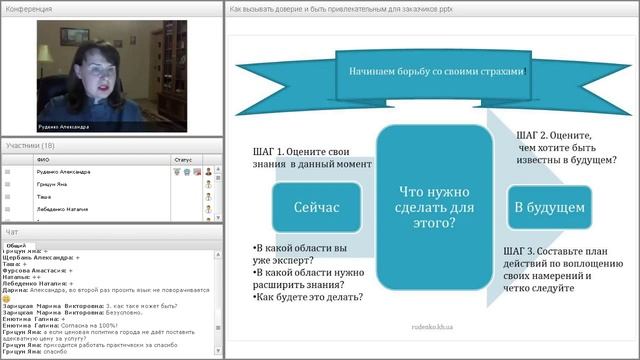Select the marker square left of Грицун Яна

[7, 184]
